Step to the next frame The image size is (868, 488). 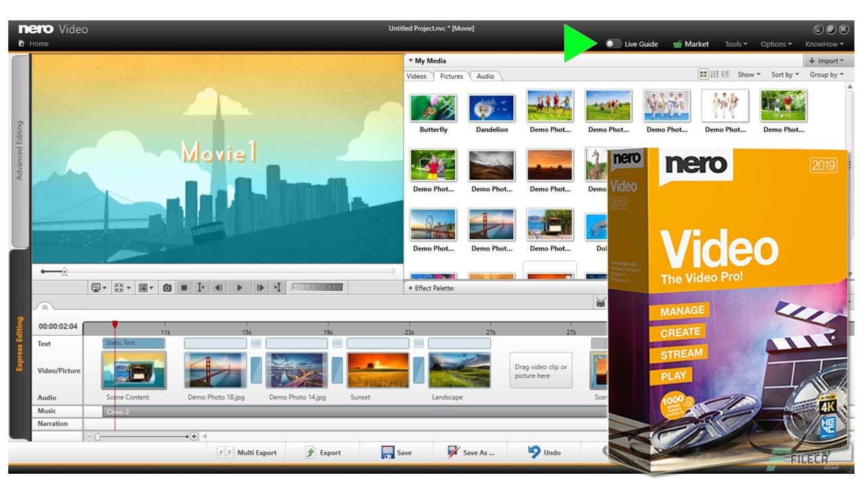(x=260, y=287)
